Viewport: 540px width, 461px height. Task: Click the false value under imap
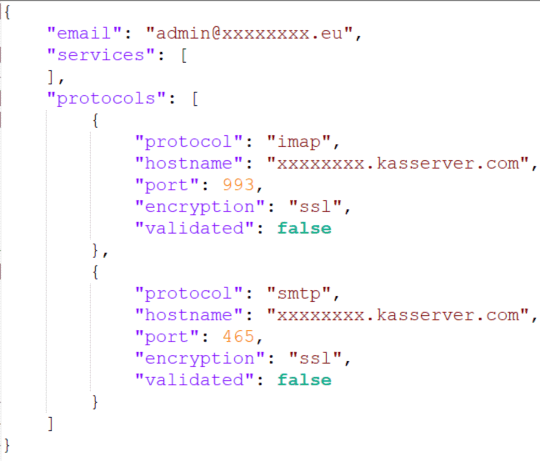click(304, 228)
